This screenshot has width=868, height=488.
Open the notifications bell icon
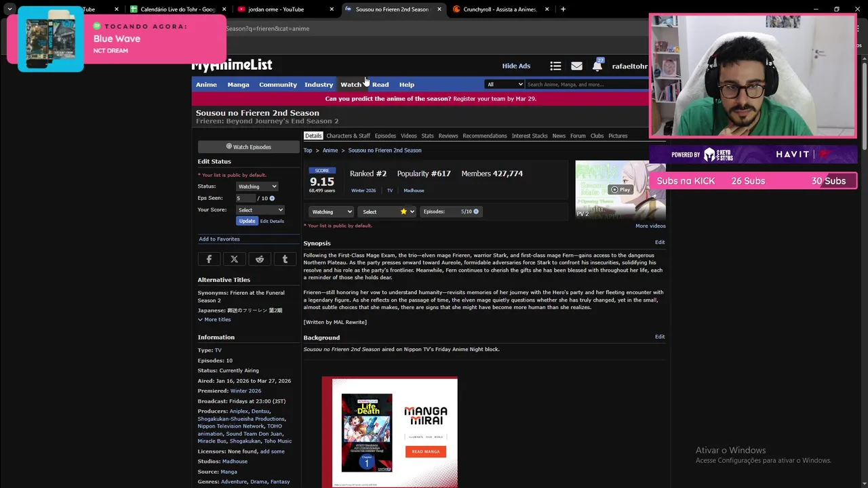597,66
